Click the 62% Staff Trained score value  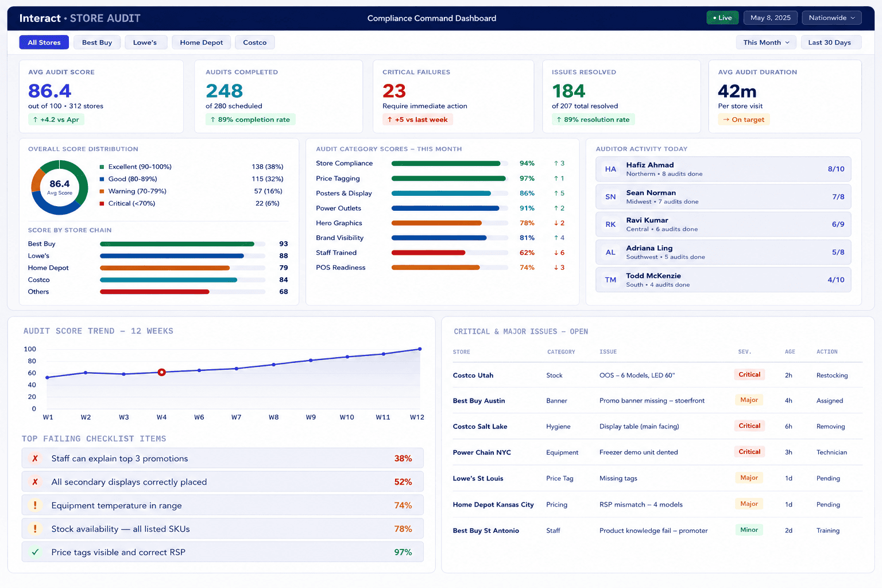click(527, 253)
